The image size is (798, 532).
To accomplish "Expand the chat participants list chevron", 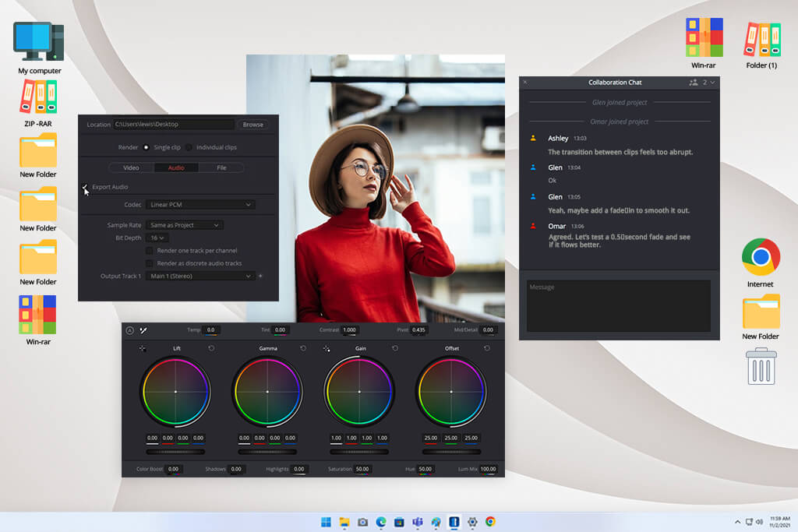I will pyautogui.click(x=712, y=83).
